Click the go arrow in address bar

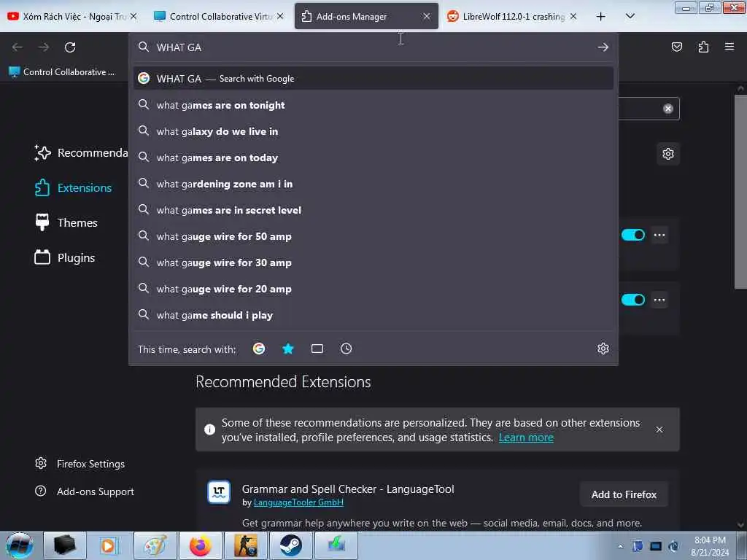coord(603,47)
